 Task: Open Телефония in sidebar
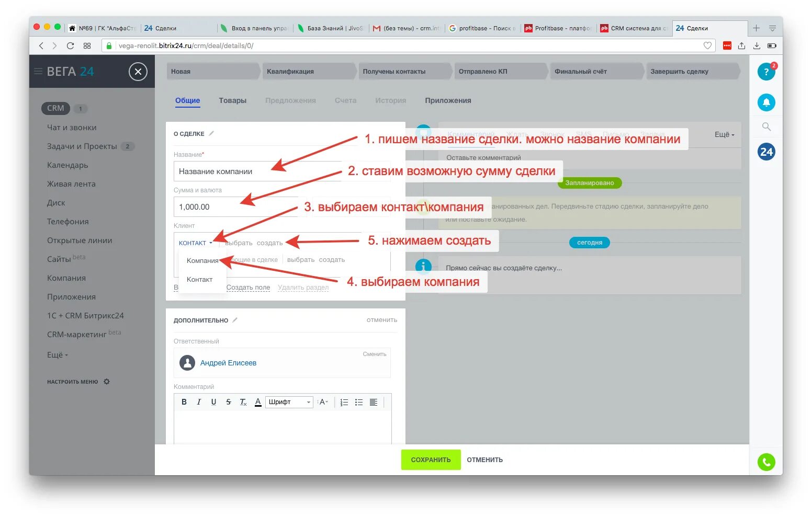pyautogui.click(x=68, y=222)
